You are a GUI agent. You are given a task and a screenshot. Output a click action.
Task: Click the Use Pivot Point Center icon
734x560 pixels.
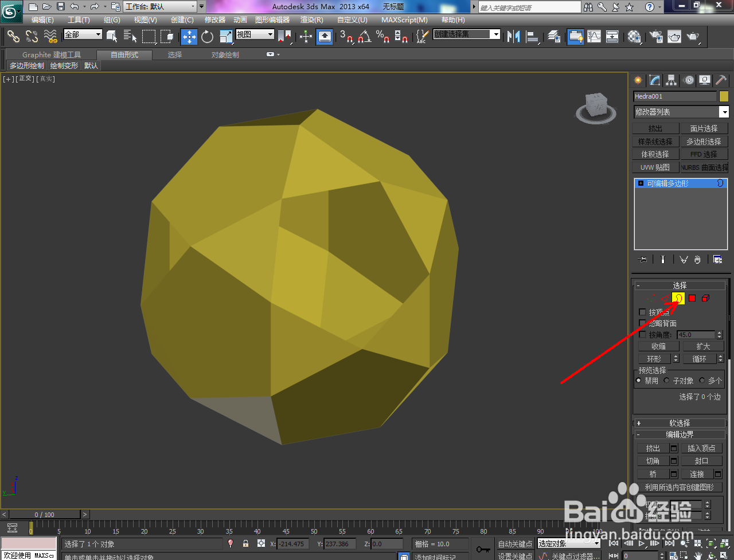point(284,37)
